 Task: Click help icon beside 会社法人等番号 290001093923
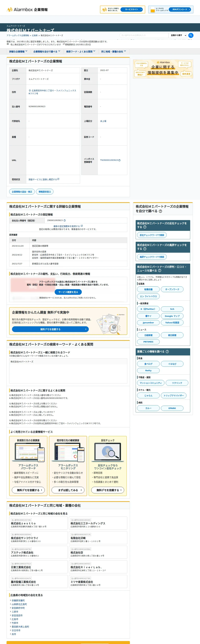tap(64, 220)
